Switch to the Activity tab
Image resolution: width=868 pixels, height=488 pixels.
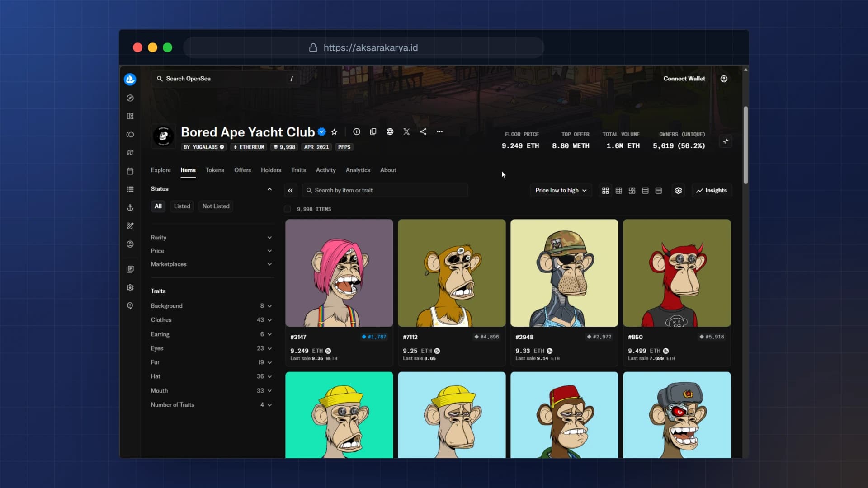[x=326, y=170]
